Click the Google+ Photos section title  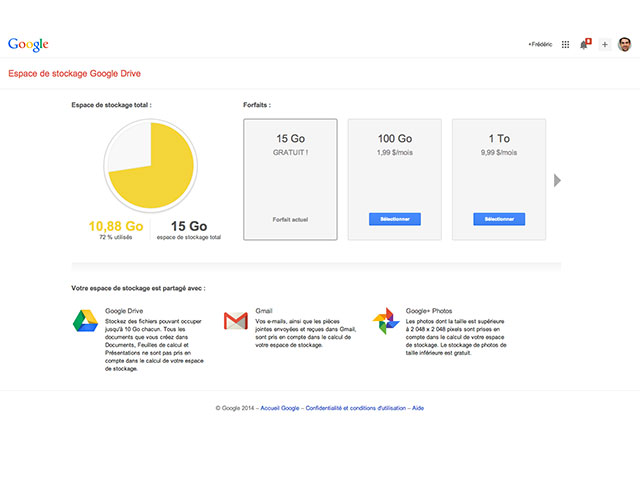429,311
